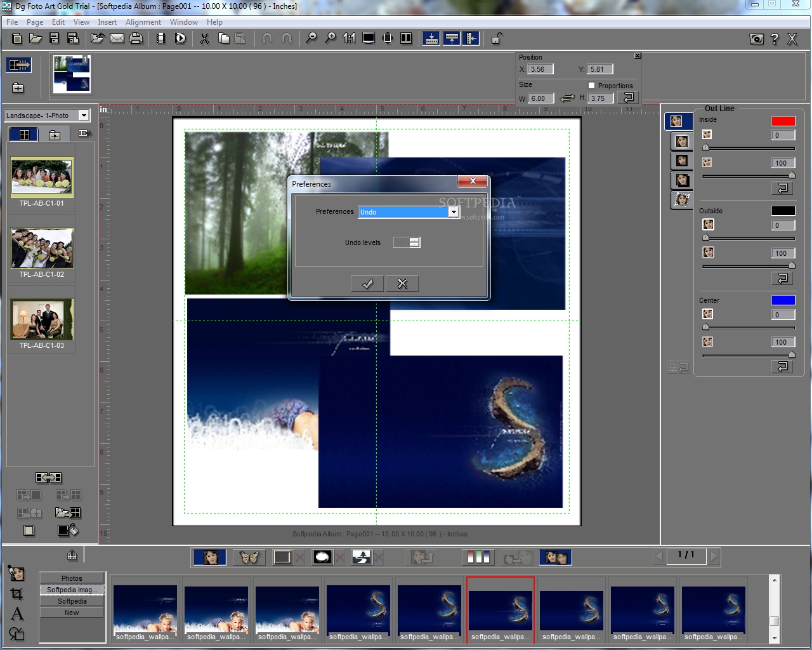Adjust the Undo levels spinner
The height and width of the screenshot is (650, 812).
(x=414, y=242)
